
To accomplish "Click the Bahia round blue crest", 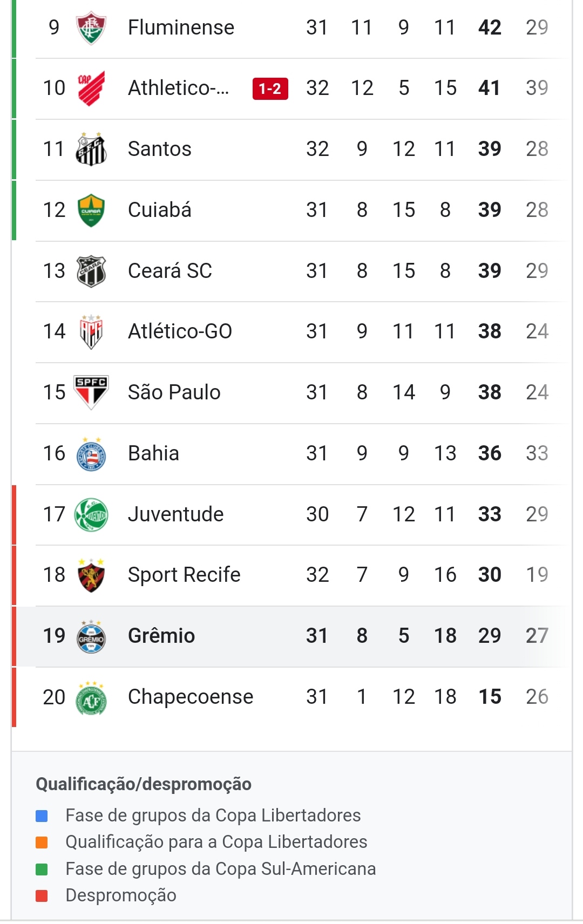I will click(x=91, y=453).
